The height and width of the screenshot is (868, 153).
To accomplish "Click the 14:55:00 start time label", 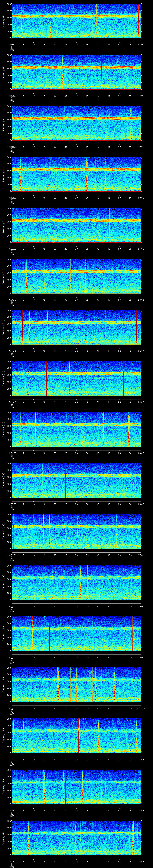I will [x=12, y=504].
